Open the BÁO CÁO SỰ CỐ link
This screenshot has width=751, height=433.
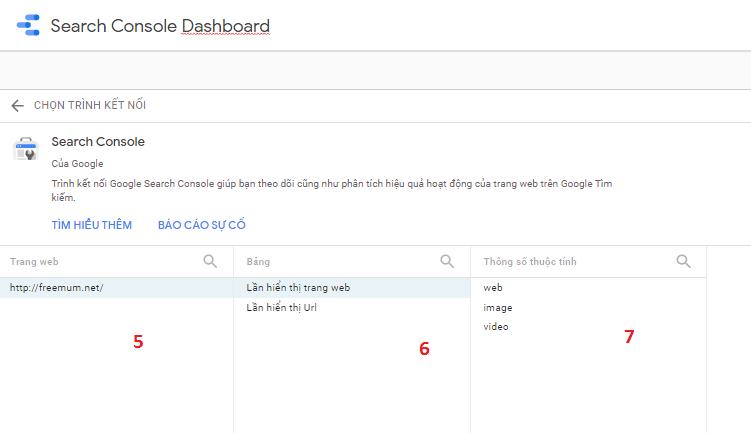coord(202,225)
